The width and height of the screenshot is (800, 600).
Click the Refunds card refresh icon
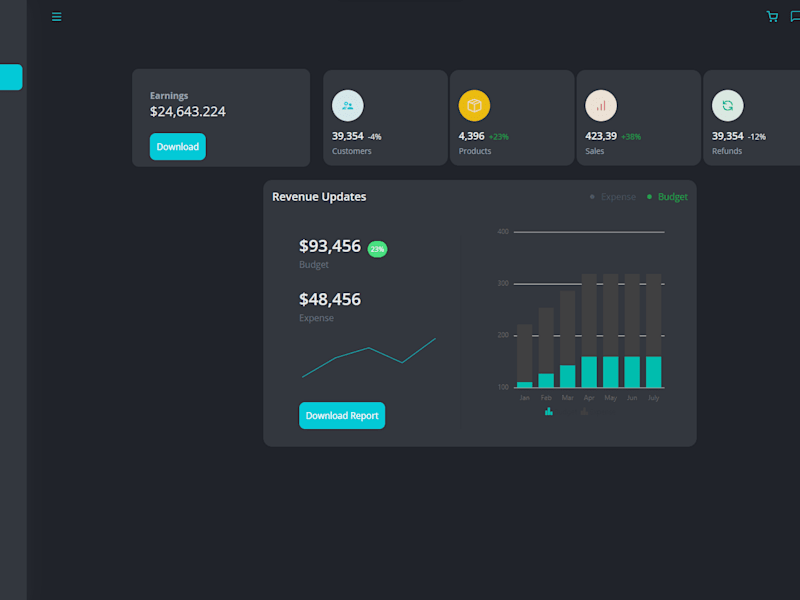728,106
